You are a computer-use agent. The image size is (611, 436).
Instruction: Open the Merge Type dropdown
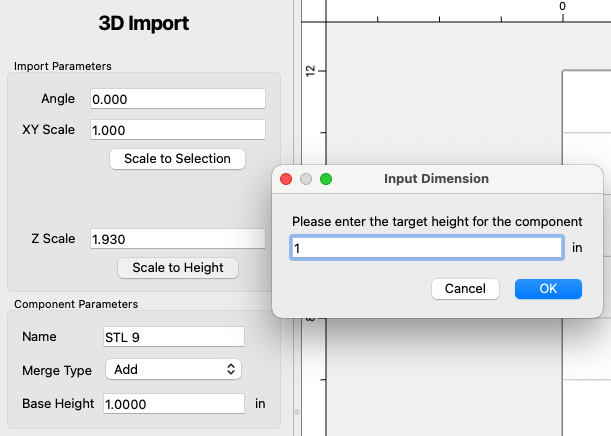click(173, 369)
